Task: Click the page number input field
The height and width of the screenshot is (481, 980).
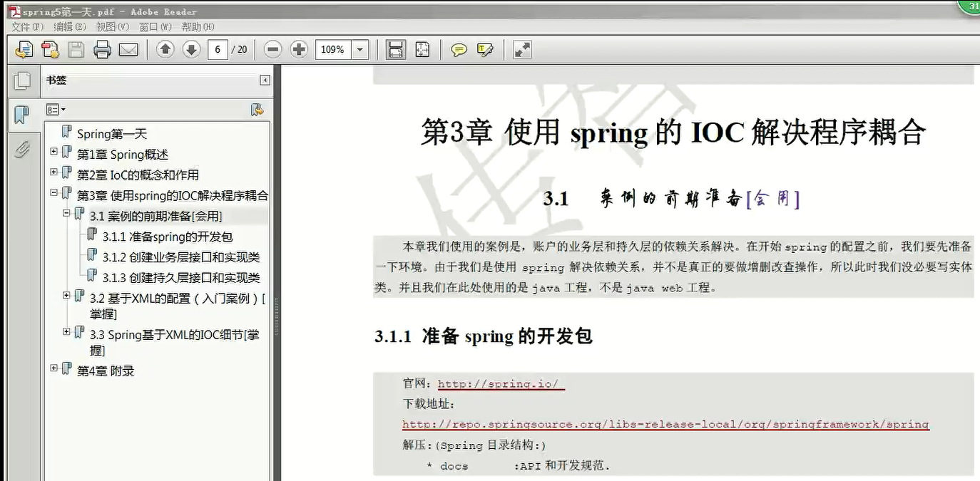Action: tap(218, 49)
